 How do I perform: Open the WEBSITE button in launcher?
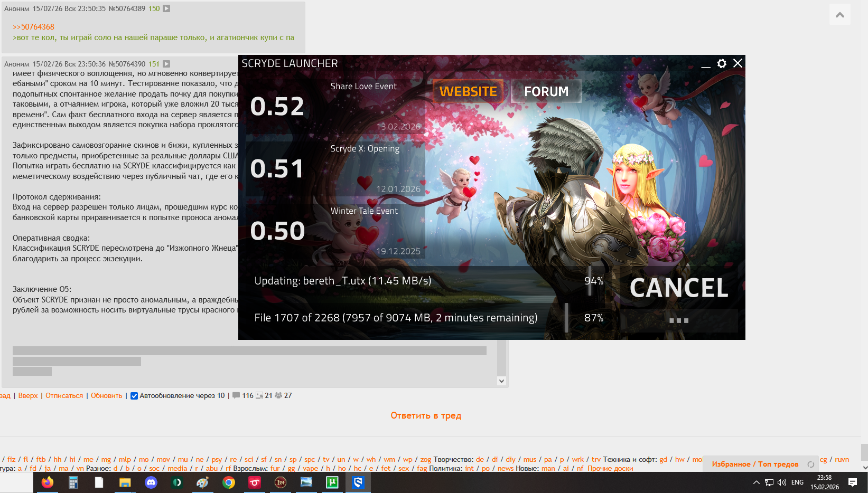pyautogui.click(x=468, y=91)
